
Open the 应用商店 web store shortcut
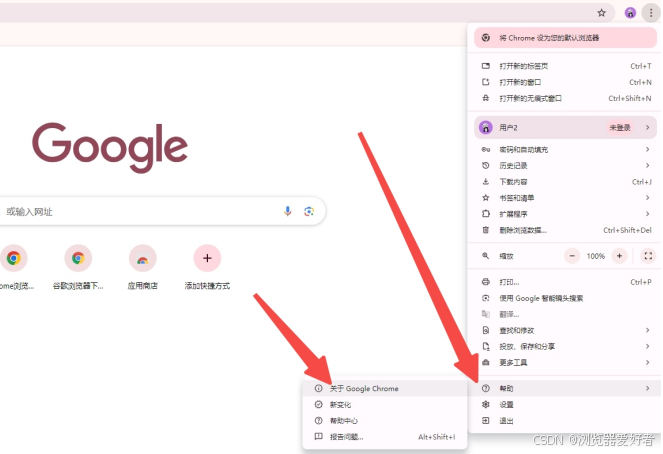(x=142, y=267)
